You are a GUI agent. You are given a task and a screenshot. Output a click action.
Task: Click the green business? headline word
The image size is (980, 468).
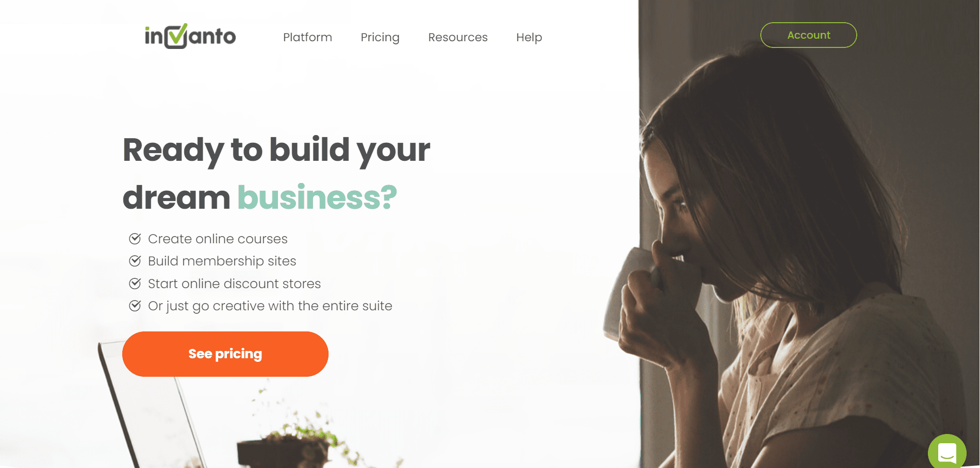point(317,197)
